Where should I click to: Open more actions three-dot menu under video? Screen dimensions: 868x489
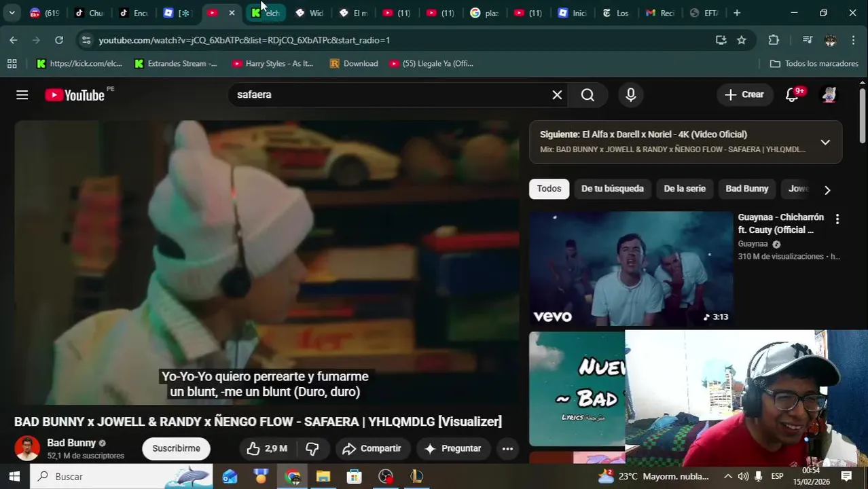click(x=507, y=448)
